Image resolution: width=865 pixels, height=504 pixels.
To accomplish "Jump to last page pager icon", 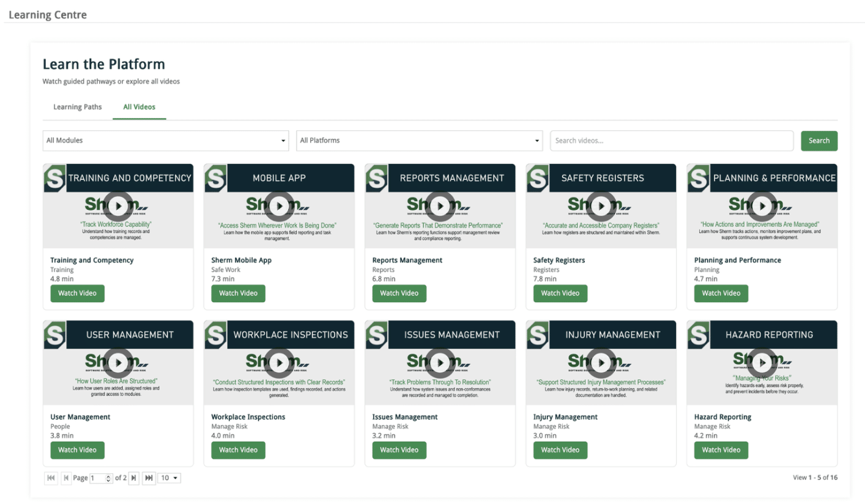I will tap(149, 478).
